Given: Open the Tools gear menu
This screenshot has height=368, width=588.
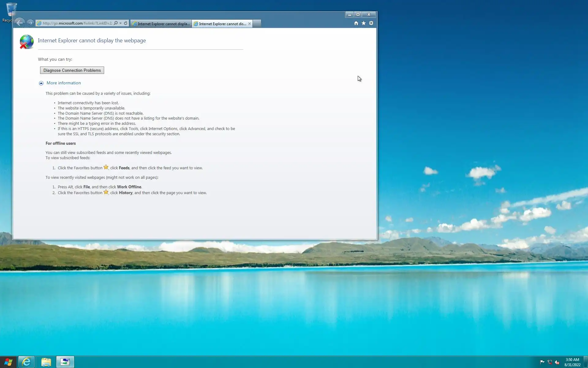Looking at the screenshot, I should (371, 23).
